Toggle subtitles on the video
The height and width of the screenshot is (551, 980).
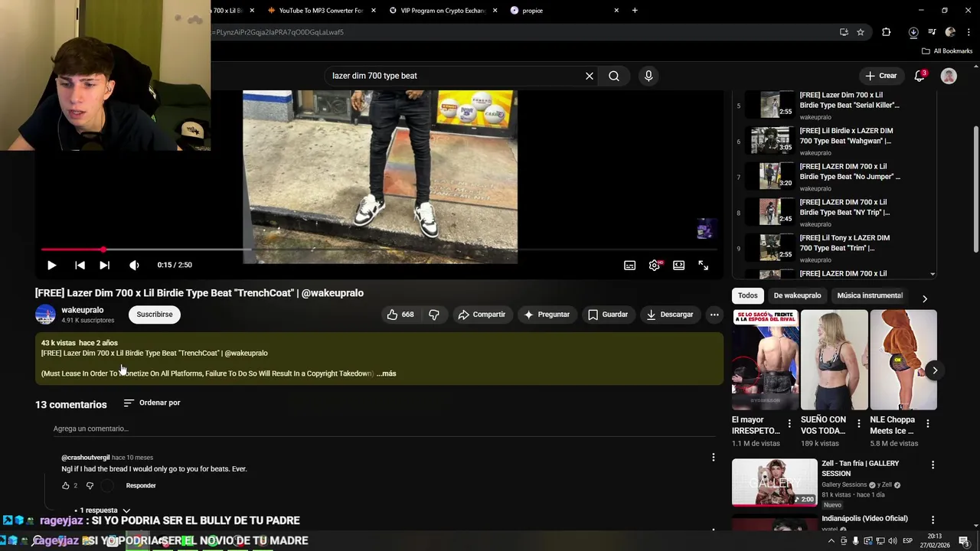[x=629, y=265]
